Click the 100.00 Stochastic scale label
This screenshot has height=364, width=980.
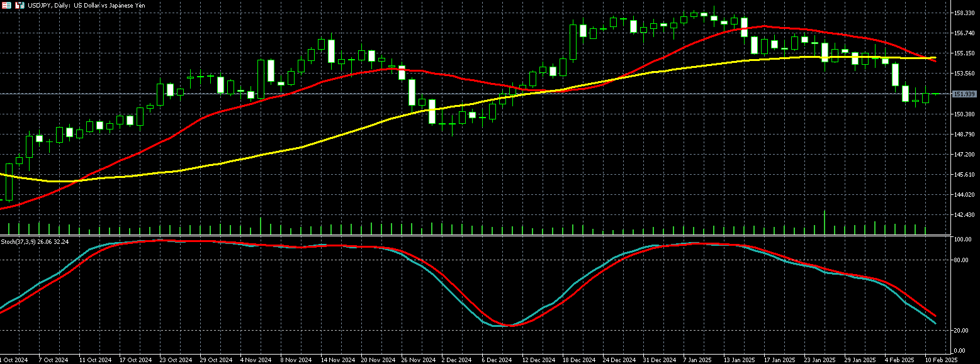(x=962, y=240)
